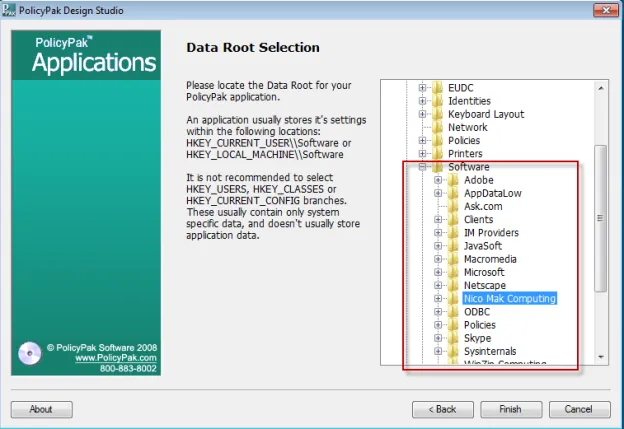Click the Netscape folder icon
Screen dimensions: 624x429
453,285
